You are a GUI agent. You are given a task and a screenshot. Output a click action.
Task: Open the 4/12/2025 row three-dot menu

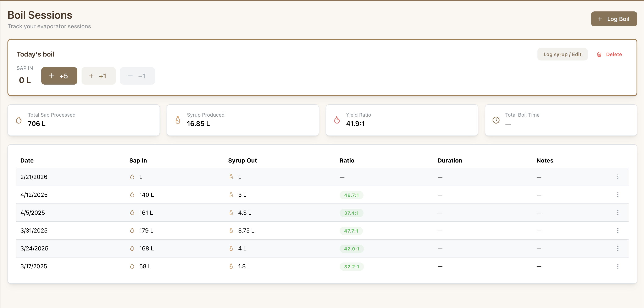click(617, 195)
